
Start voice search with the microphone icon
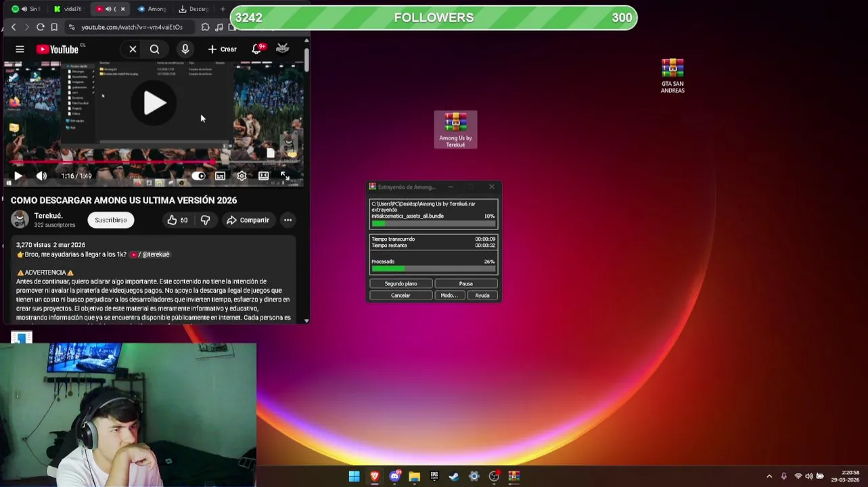coord(185,49)
